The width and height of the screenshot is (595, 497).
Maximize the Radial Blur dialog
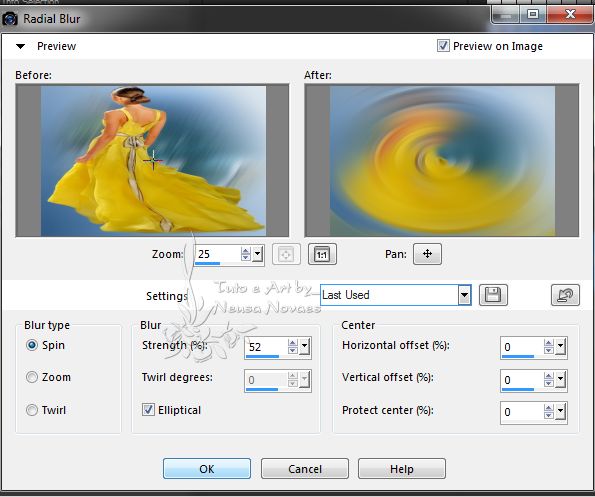coord(533,14)
